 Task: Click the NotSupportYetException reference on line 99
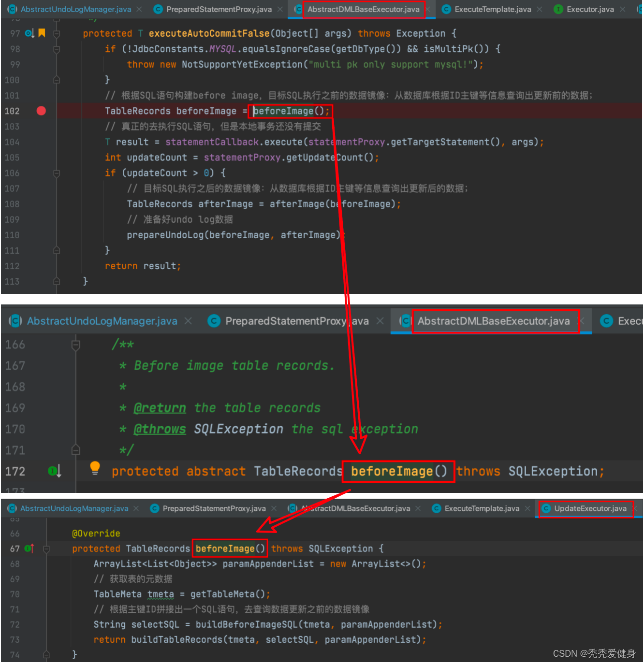pos(242,64)
